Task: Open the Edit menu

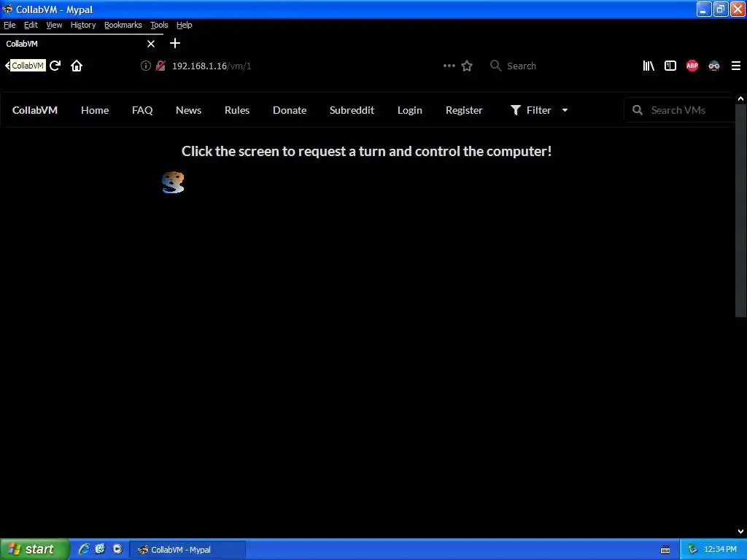Action: point(31,25)
